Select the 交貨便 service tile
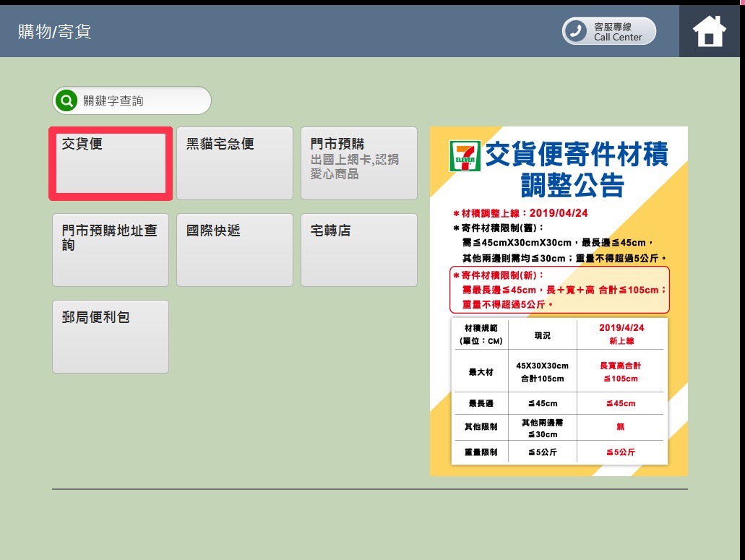Viewport: 745px width, 560px height. point(111,163)
